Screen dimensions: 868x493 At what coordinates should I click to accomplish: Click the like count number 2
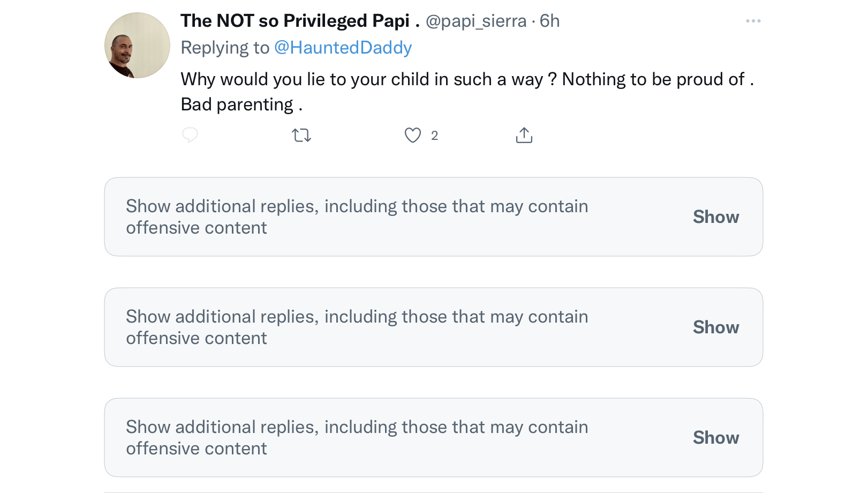click(x=434, y=136)
